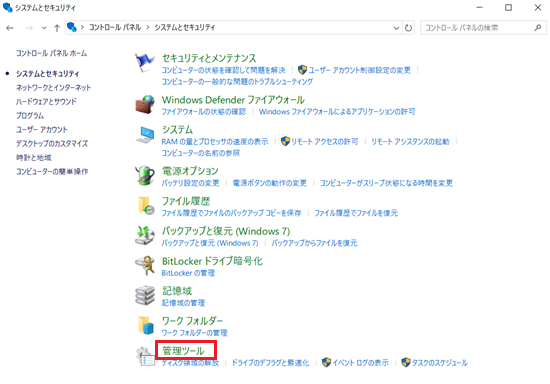This screenshot has width=550, height=384.
Task: Open 時計と地域 category
Action: (x=34, y=157)
